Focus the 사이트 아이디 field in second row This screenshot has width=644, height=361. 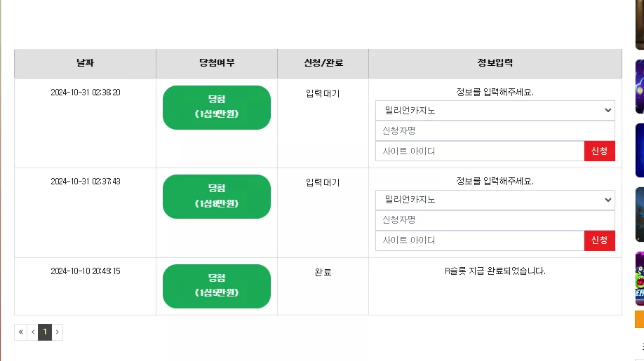pyautogui.click(x=480, y=240)
